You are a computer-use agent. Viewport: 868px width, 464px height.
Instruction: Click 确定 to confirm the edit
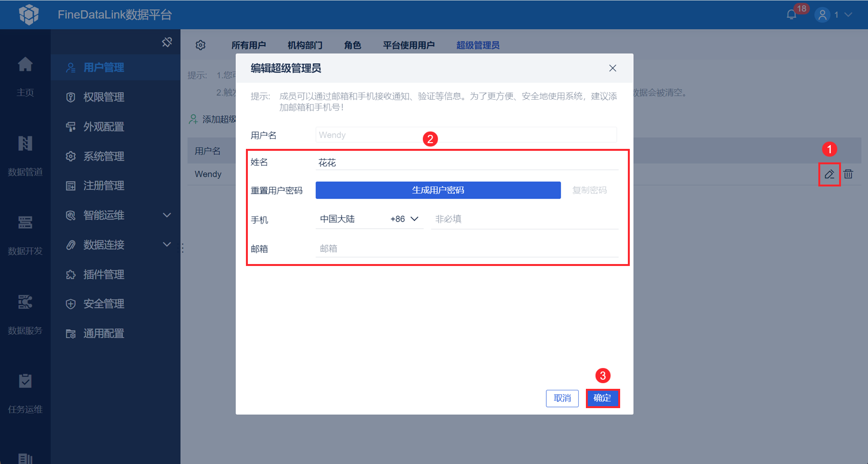(602, 398)
